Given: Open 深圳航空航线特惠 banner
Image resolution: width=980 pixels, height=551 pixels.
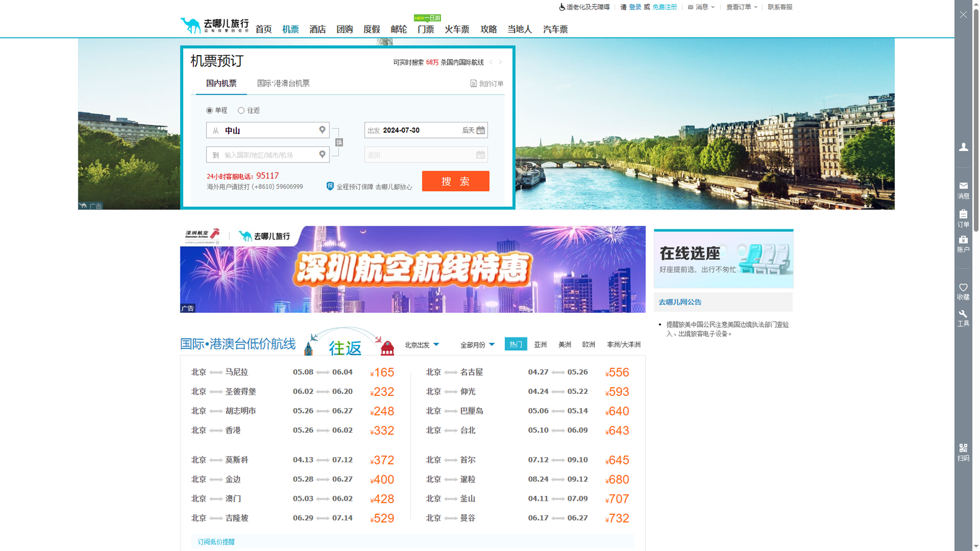Looking at the screenshot, I should point(412,269).
